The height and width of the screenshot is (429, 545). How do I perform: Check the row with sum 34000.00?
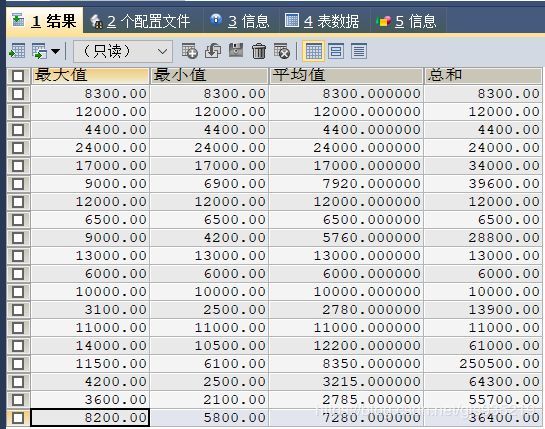coord(18,165)
